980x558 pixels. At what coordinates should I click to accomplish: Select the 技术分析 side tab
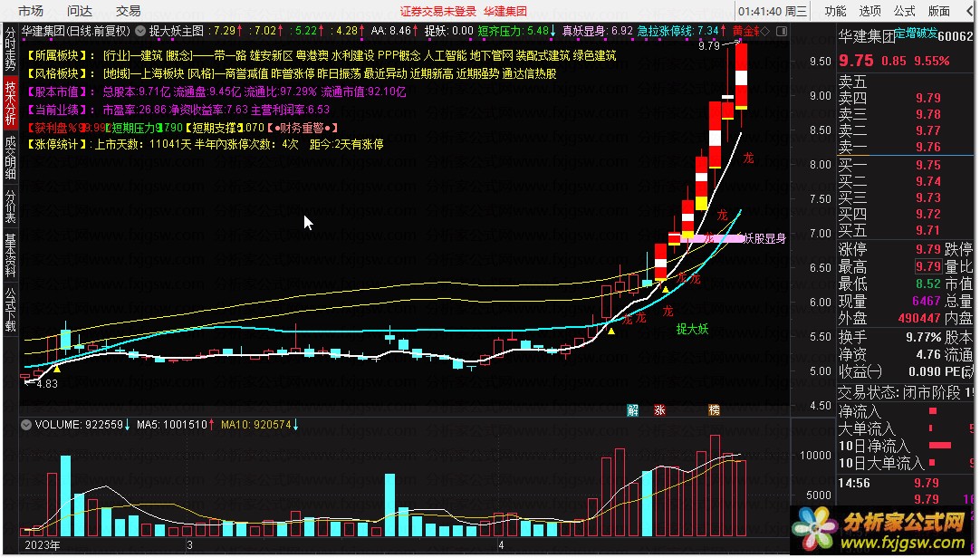coord(10,102)
